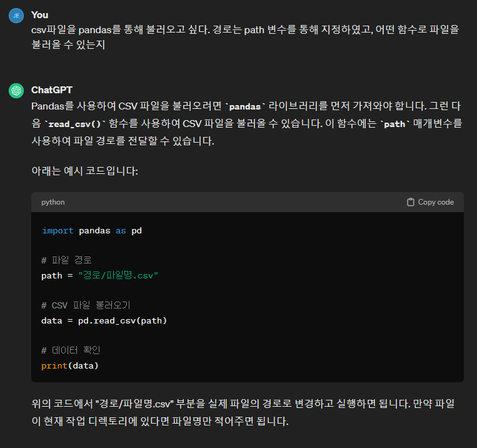Click the '아래는 예시 코드입니다:' sentence

pos(84,171)
